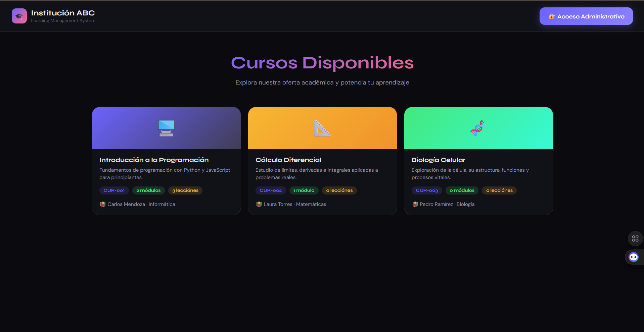Viewport: 644px width, 332px height.
Task: Click Biología Celular description text
Action: click(x=470, y=174)
